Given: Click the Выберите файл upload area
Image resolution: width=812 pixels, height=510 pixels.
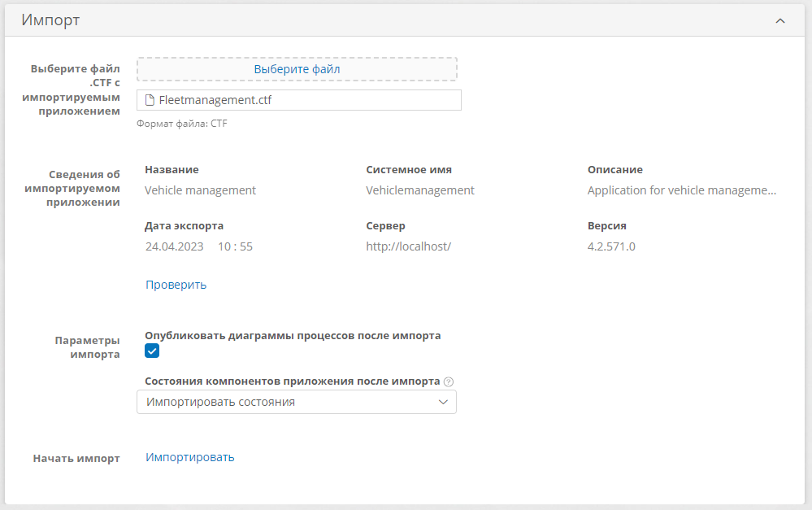Looking at the screenshot, I should pyautogui.click(x=297, y=69).
